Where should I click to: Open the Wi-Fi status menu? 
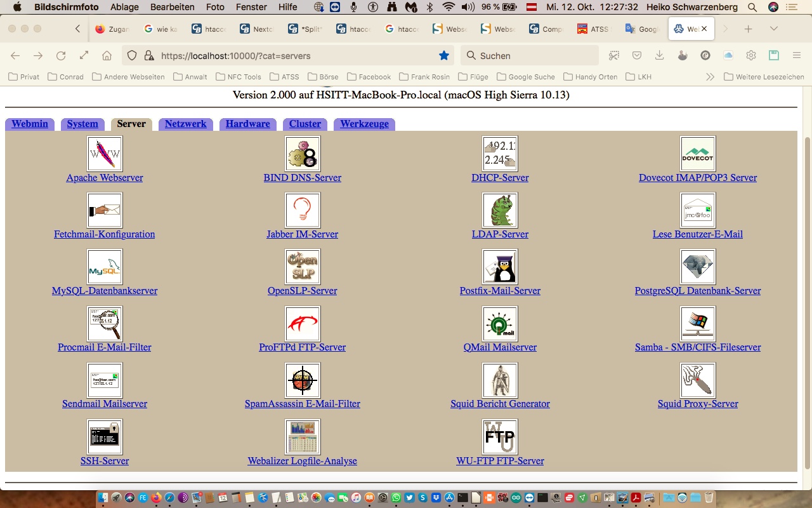(449, 7)
